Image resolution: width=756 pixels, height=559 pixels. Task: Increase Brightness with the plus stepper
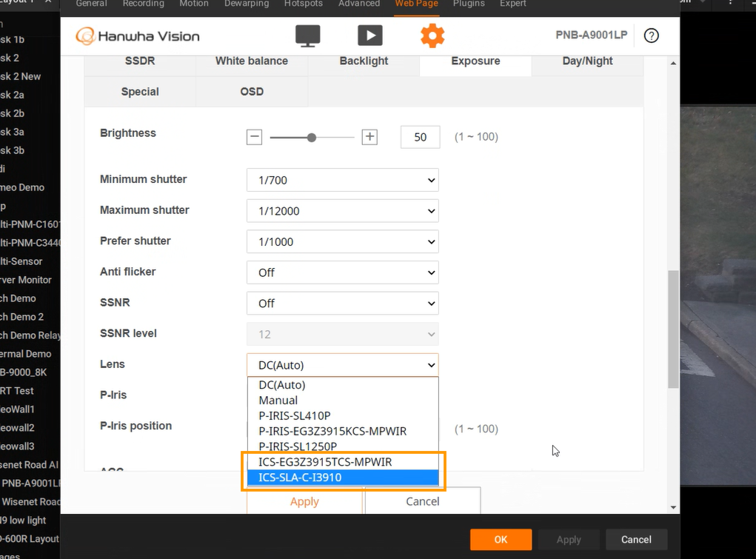[369, 137]
